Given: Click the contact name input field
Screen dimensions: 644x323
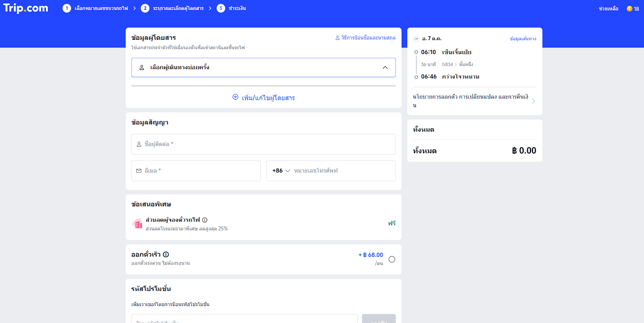Looking at the screenshot, I should tap(264, 144).
